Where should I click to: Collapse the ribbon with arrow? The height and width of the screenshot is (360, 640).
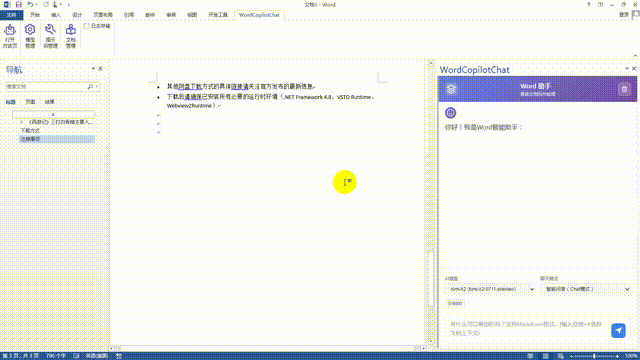(x=635, y=56)
